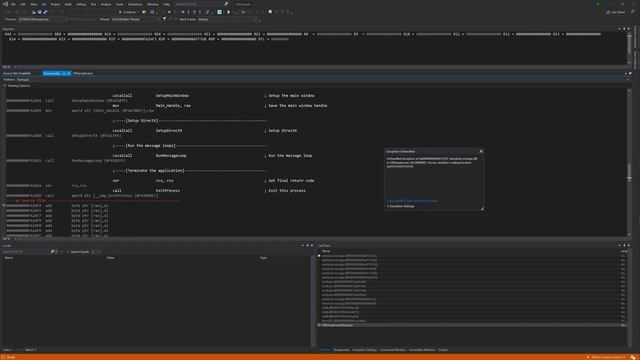Open the File menu

(13, 4)
